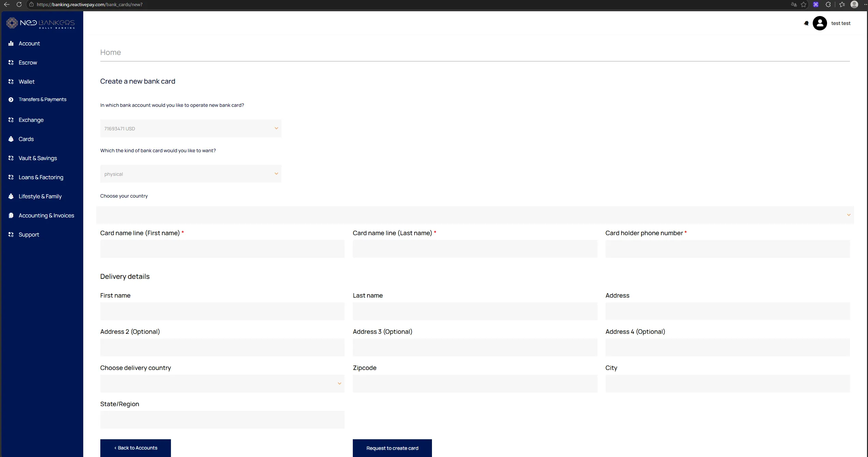
Task: Click the NeoBankers logo
Action: pyautogui.click(x=41, y=23)
